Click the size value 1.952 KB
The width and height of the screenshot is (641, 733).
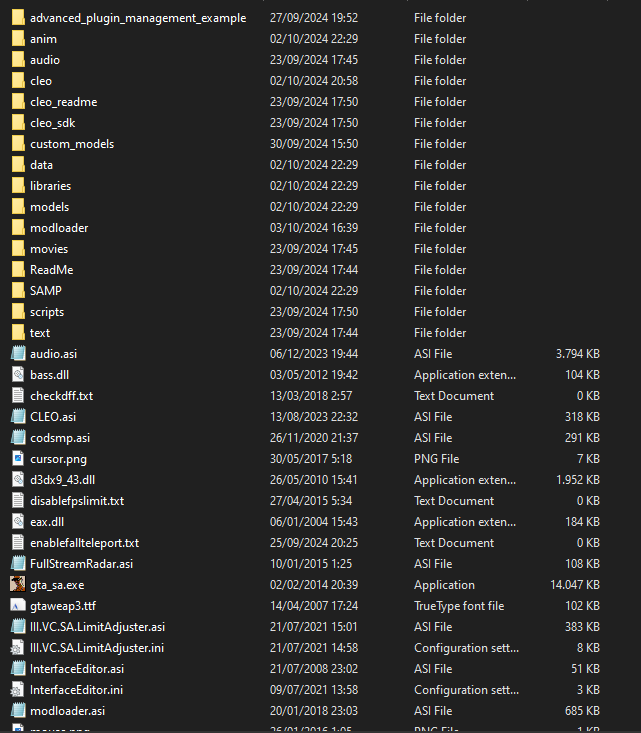(x=577, y=480)
